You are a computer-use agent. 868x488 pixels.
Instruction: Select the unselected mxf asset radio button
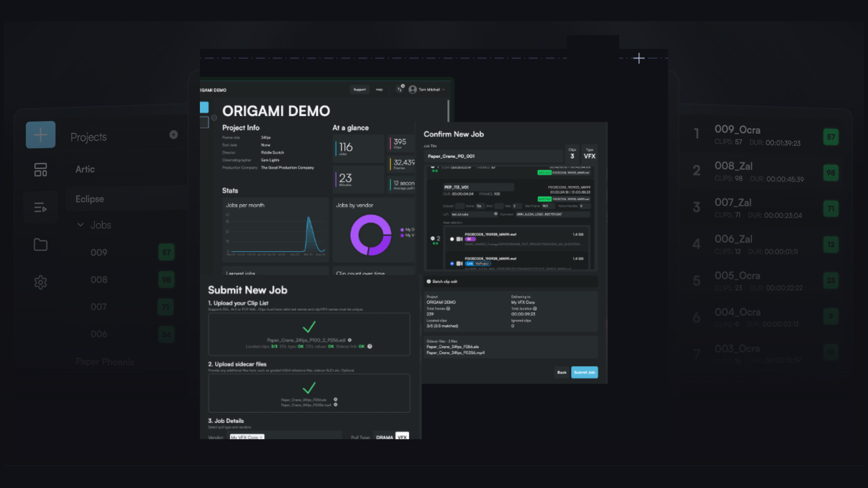pos(452,239)
